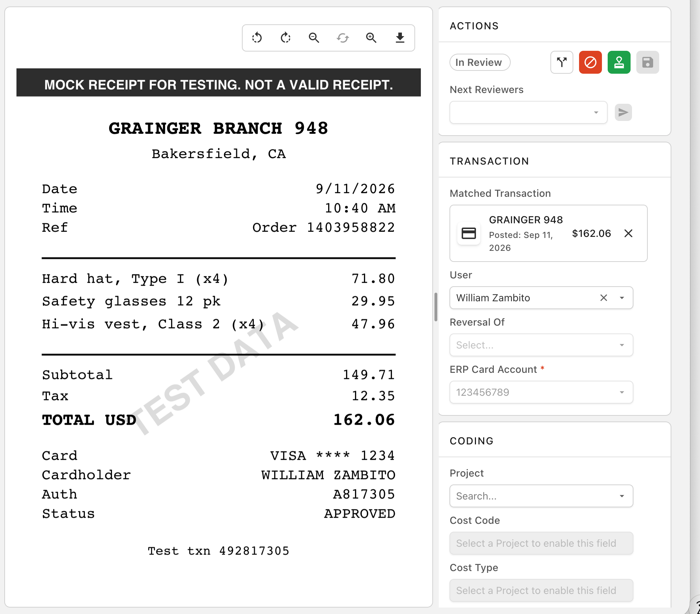Click the Posted: Sep 11, 2026 text
The height and width of the screenshot is (614, 700).
point(521,241)
